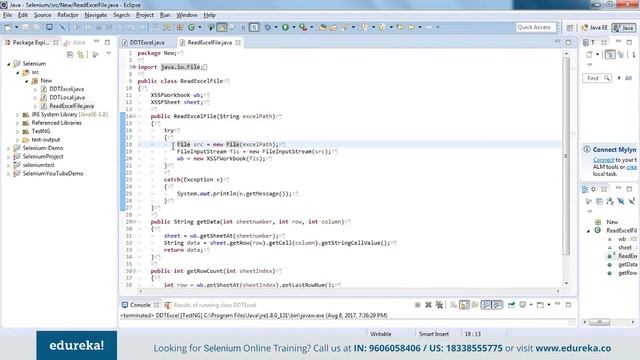
Task: Click the Back navigation arrow icon
Action: tap(411, 27)
